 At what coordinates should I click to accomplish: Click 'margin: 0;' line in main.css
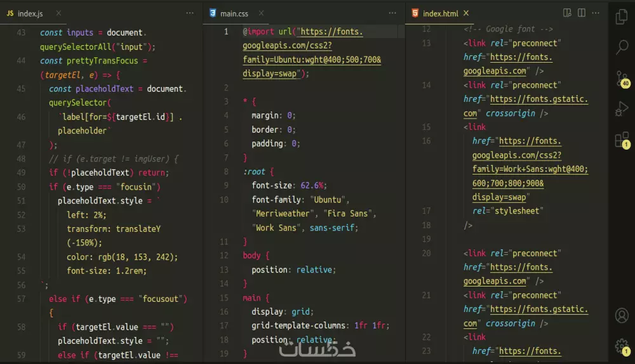(x=273, y=115)
